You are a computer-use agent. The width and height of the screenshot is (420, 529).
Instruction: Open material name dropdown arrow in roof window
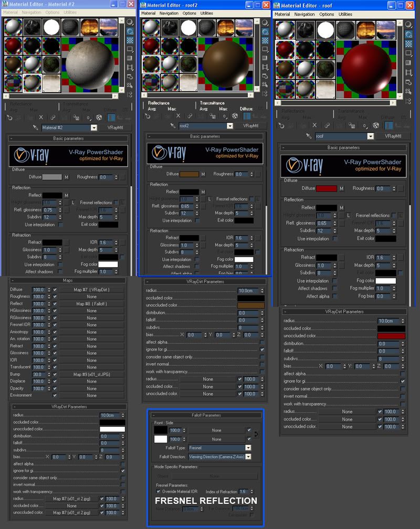click(370, 136)
